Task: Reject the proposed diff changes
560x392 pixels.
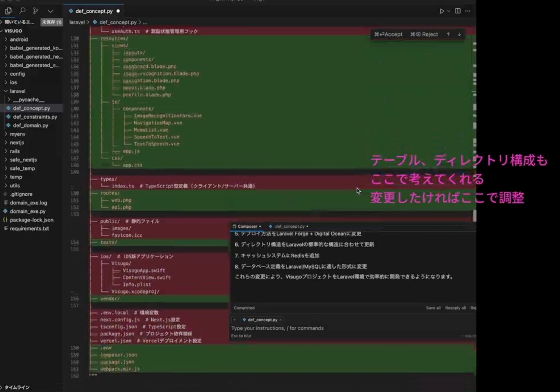Action: pyautogui.click(x=424, y=34)
